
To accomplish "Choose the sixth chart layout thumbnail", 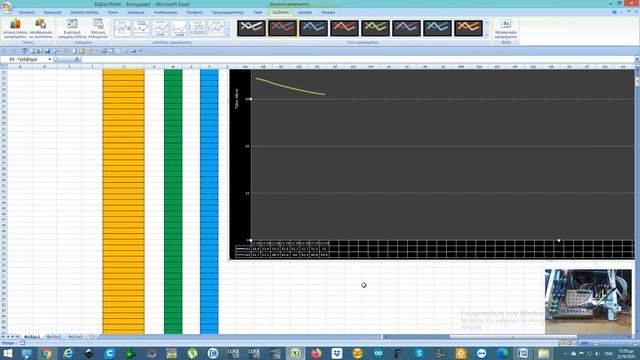I will pyautogui.click(x=216, y=29).
